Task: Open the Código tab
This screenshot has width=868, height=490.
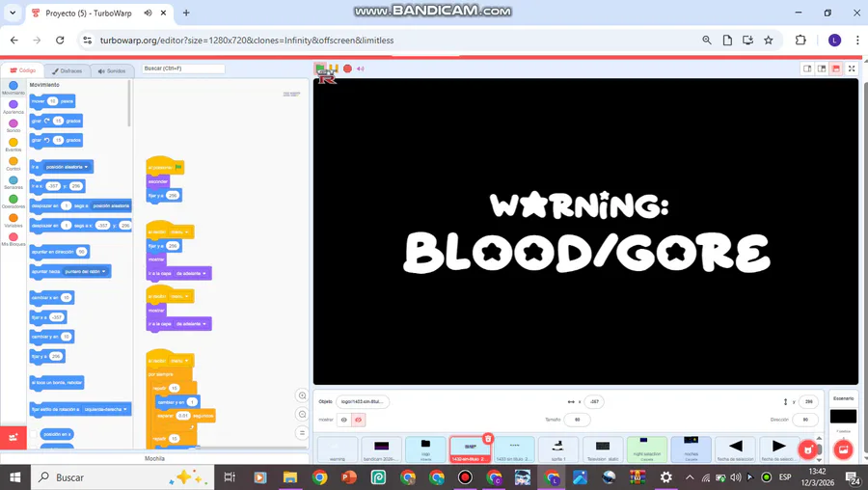Action: click(x=23, y=70)
